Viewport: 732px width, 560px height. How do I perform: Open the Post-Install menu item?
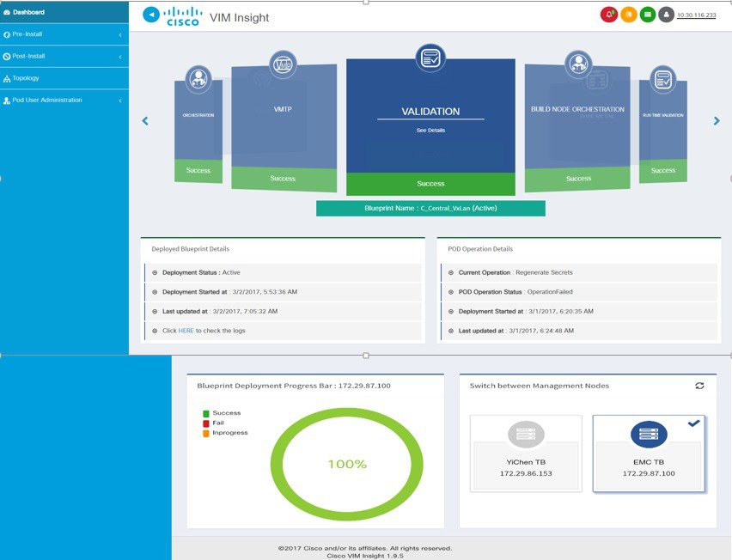click(x=64, y=57)
